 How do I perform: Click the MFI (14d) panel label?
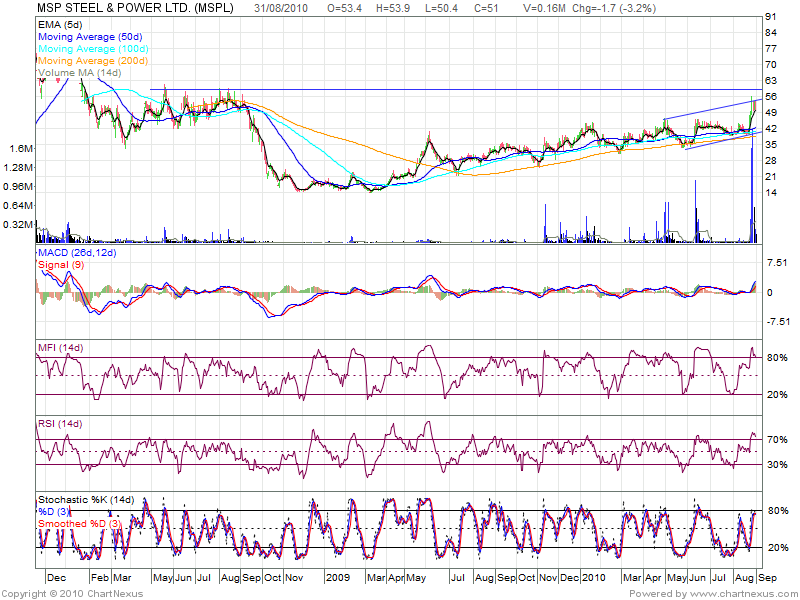click(x=60, y=347)
